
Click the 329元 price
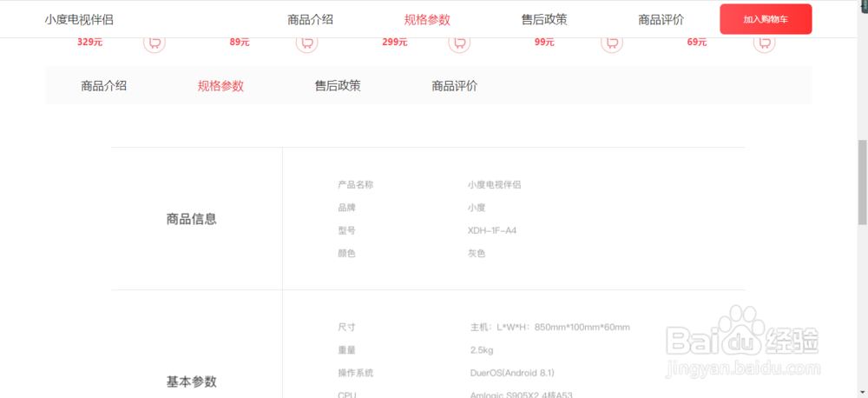89,42
